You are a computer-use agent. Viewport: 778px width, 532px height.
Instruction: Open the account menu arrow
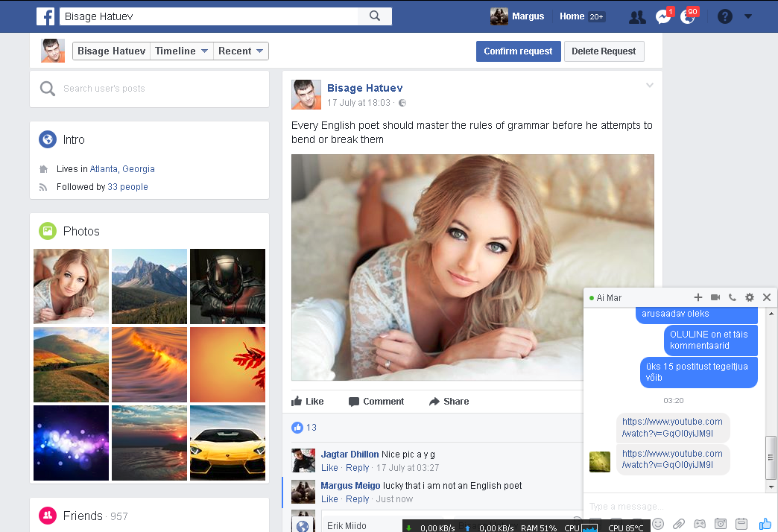click(x=747, y=16)
